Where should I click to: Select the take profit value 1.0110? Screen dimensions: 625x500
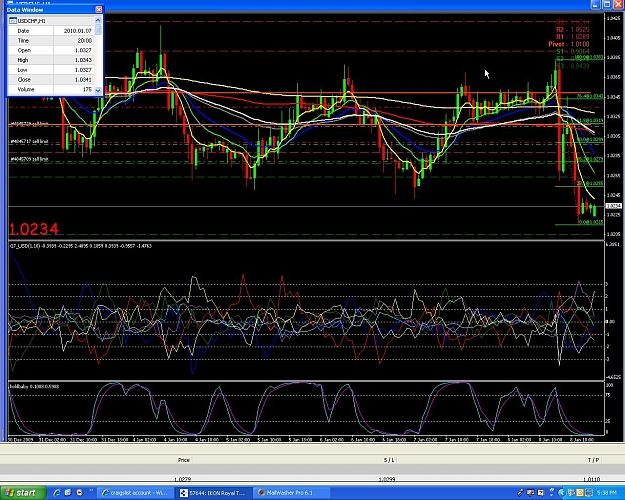592,479
